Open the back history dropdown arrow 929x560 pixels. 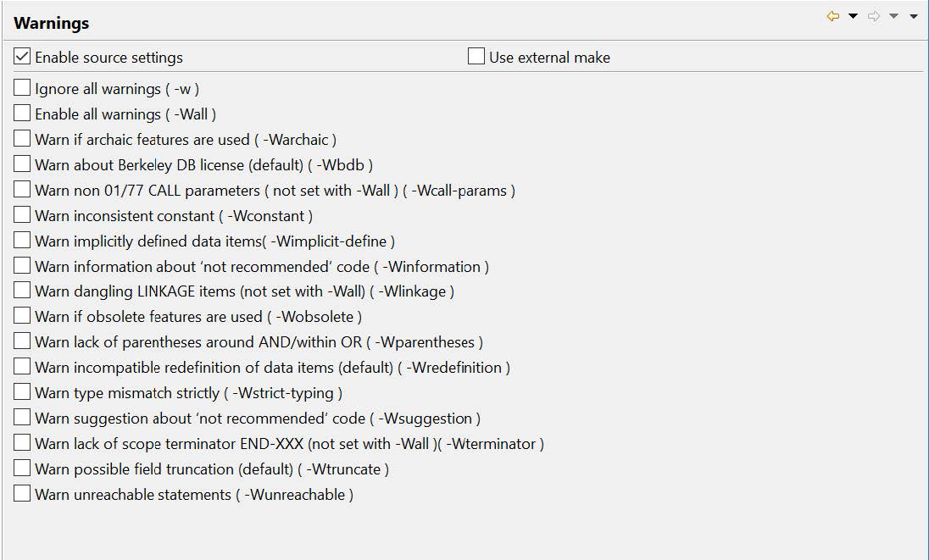click(x=853, y=16)
